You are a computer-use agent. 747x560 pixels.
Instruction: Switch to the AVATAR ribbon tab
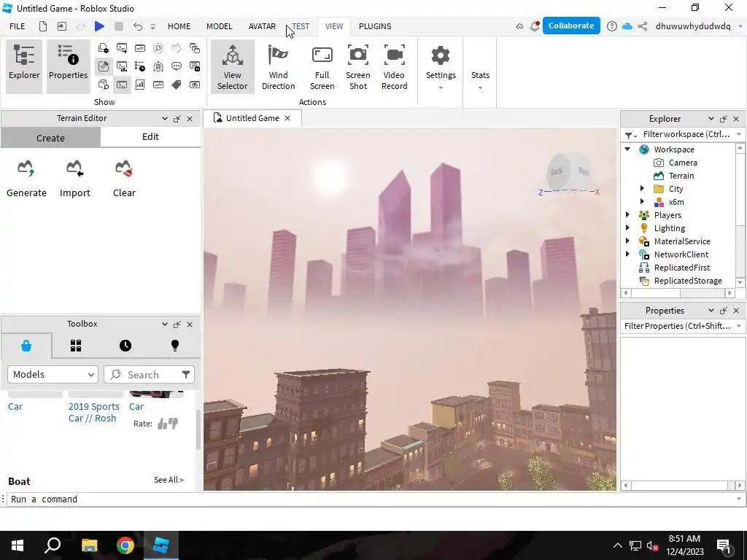[x=262, y=26]
